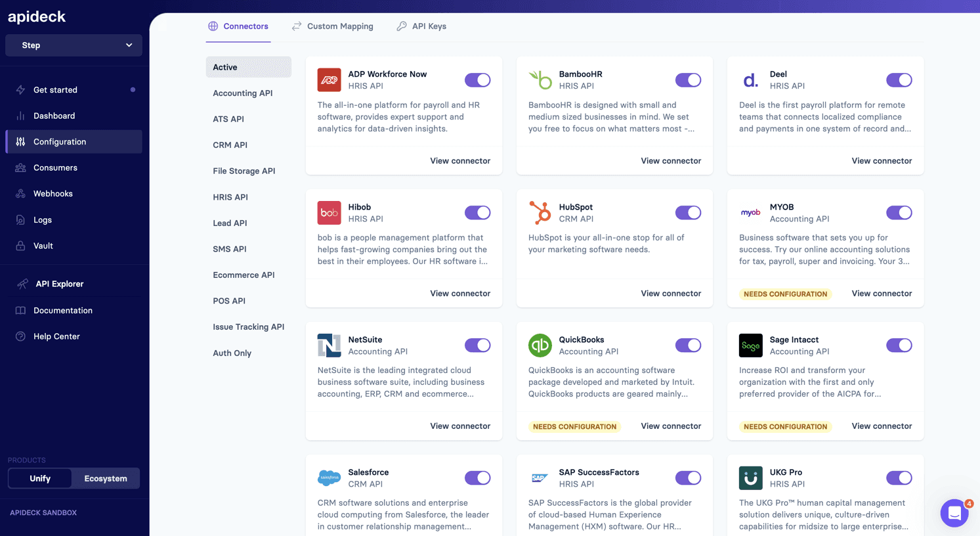Click the QuickBooks logo icon

coord(540,346)
